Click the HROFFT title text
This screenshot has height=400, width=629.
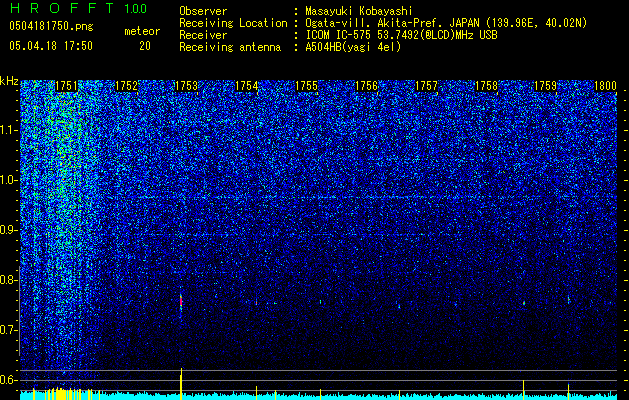click(61, 8)
